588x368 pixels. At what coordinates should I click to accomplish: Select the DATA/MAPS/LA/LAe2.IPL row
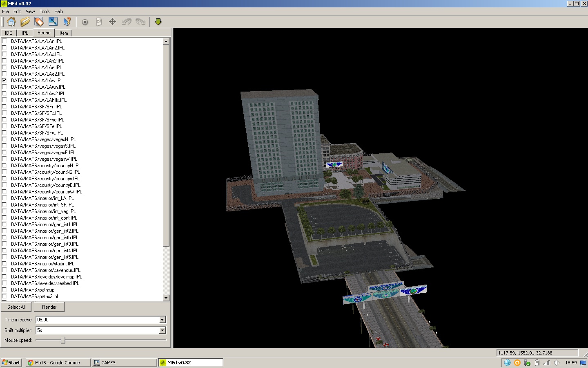(x=38, y=74)
